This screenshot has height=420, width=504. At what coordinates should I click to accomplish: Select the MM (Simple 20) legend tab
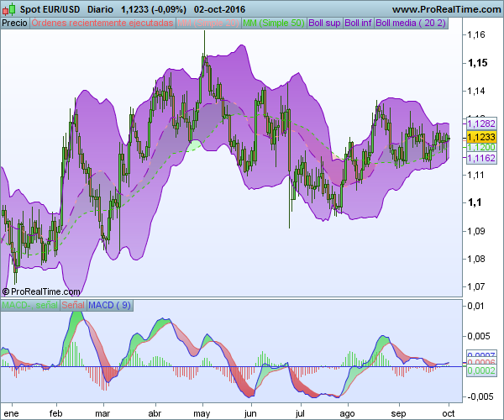tap(208, 24)
